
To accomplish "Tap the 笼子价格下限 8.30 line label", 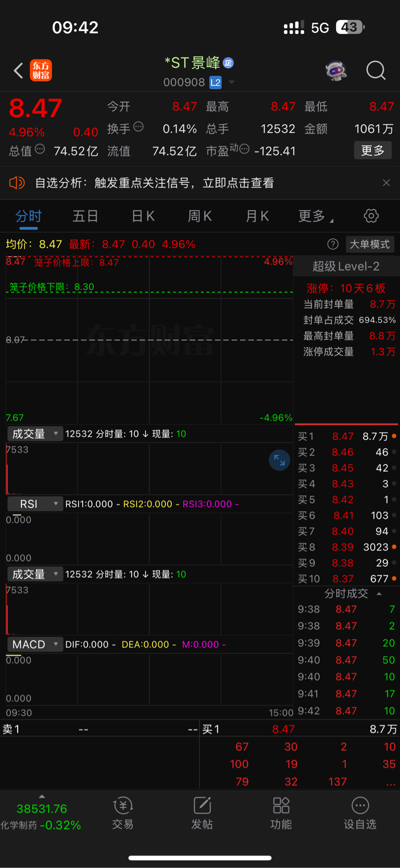I will [52, 287].
